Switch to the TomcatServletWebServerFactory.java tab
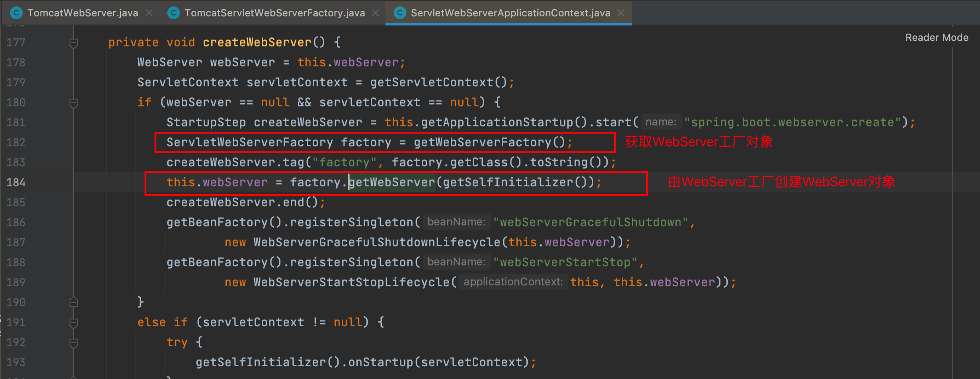 click(x=275, y=13)
